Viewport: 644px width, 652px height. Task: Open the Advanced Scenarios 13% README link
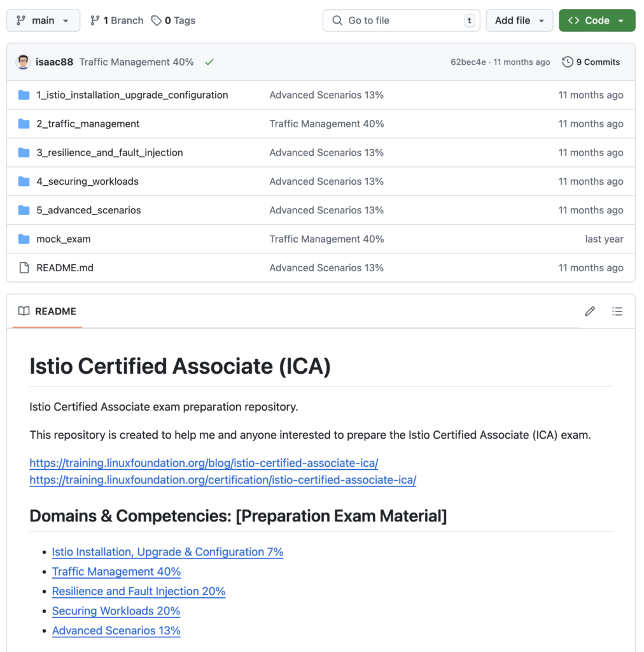[x=116, y=631]
